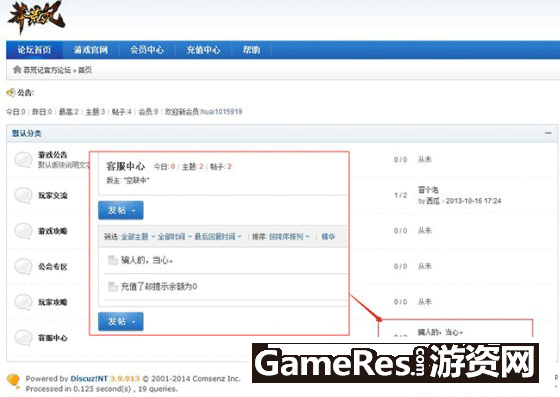The width and height of the screenshot is (560, 397).
Task: Click the new member name huai1015919
Action: pos(221,112)
